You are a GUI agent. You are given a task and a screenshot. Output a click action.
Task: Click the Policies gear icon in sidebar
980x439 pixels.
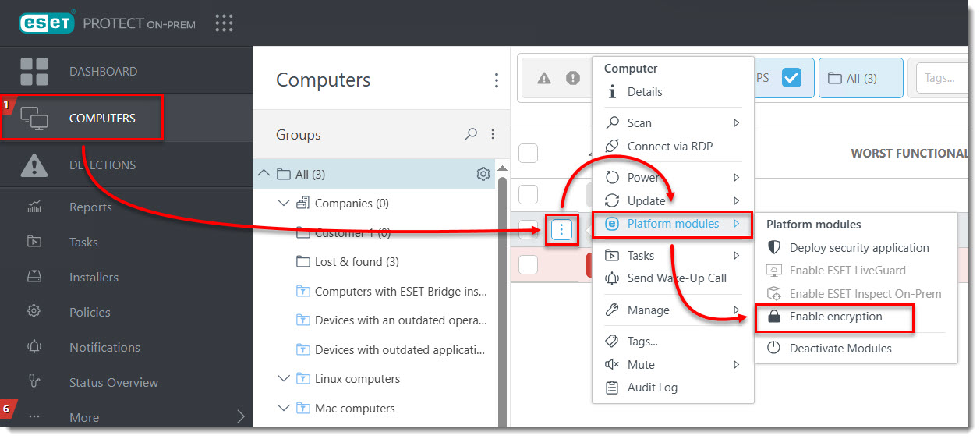click(34, 312)
